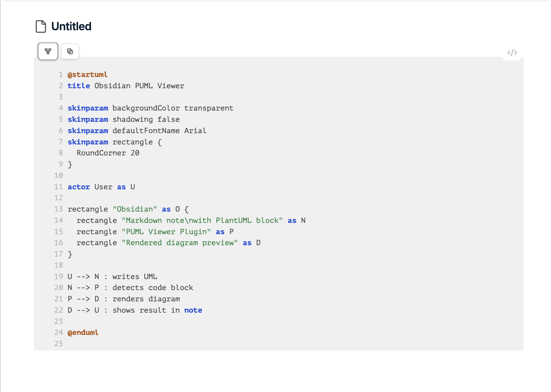Click the closing brace on line 9
Screen dimensions: 551x392
[70, 165]
